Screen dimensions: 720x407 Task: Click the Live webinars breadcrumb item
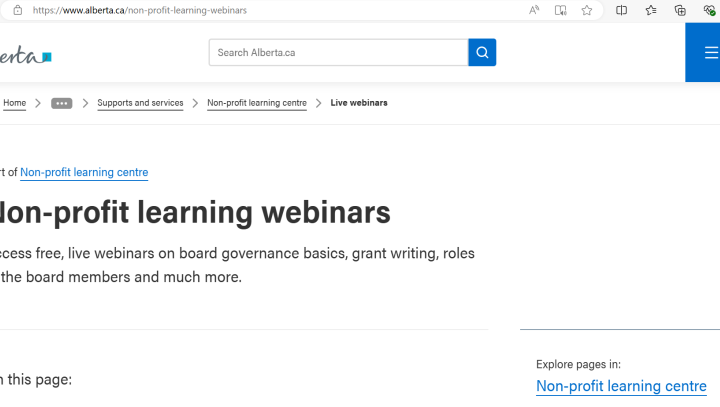[359, 103]
